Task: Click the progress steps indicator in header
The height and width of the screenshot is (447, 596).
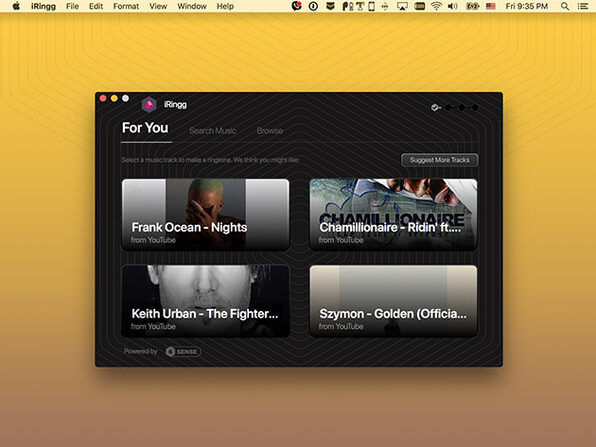Action: (x=455, y=108)
